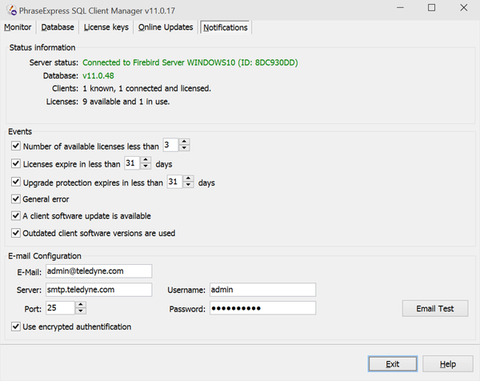Image resolution: width=480 pixels, height=381 pixels.
Task: Toggle 'A client software update is available'
Action: coord(16,216)
